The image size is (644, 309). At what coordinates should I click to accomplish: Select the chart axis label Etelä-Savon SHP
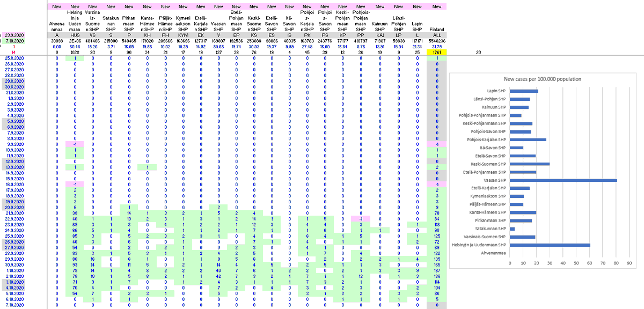489,156
